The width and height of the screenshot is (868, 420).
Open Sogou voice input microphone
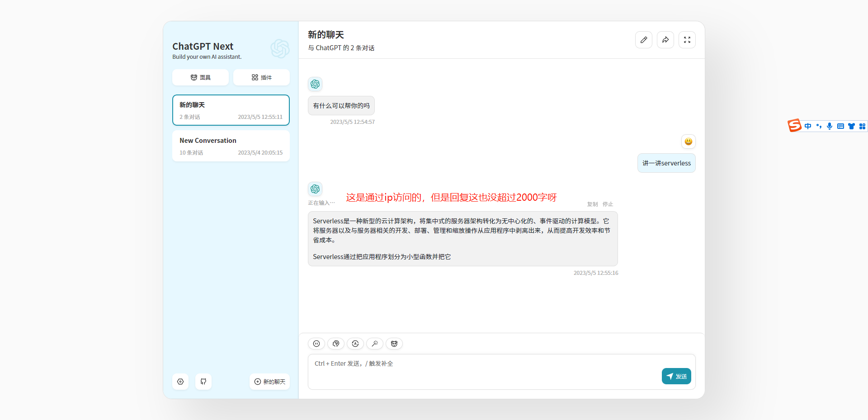pyautogui.click(x=830, y=126)
